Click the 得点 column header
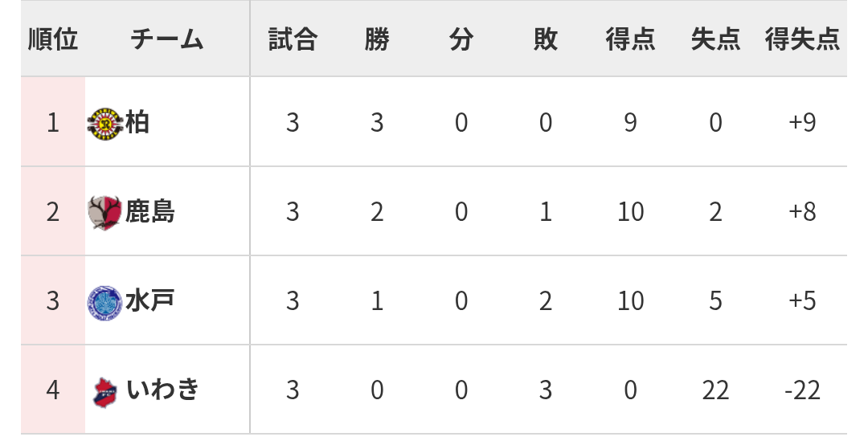The height and width of the screenshot is (445, 868). [630, 39]
